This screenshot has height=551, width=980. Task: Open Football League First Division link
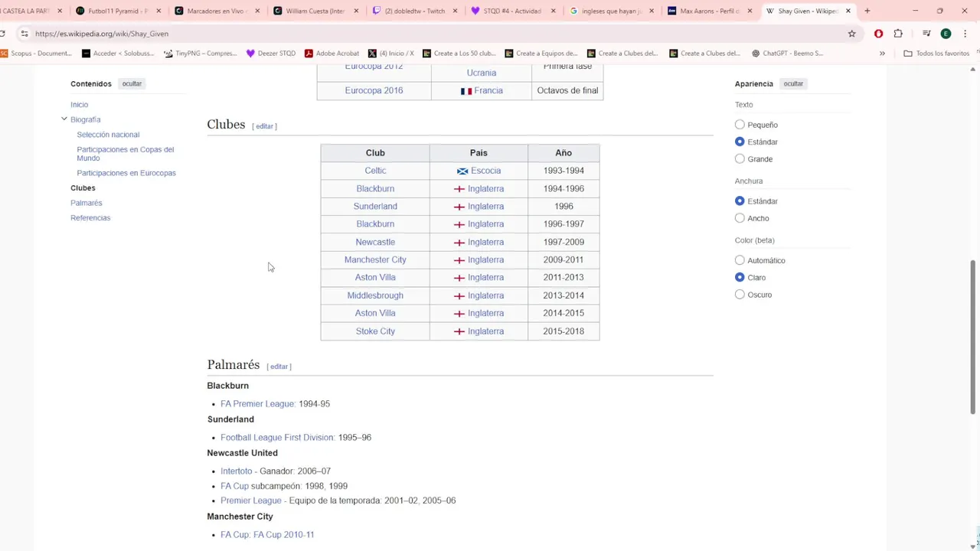277,438
